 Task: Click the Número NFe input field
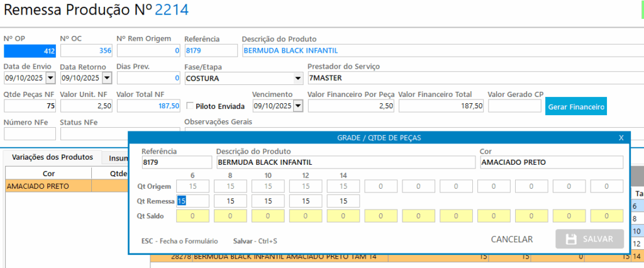[x=30, y=134]
